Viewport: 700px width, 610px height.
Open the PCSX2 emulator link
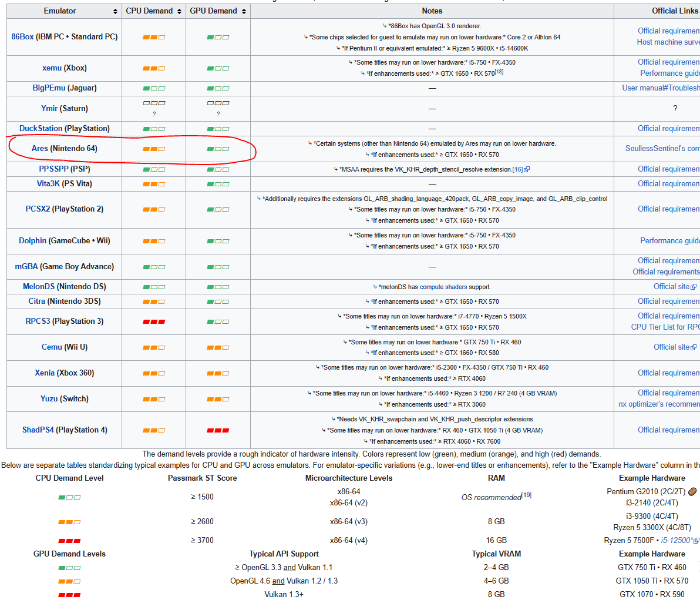[x=38, y=209]
